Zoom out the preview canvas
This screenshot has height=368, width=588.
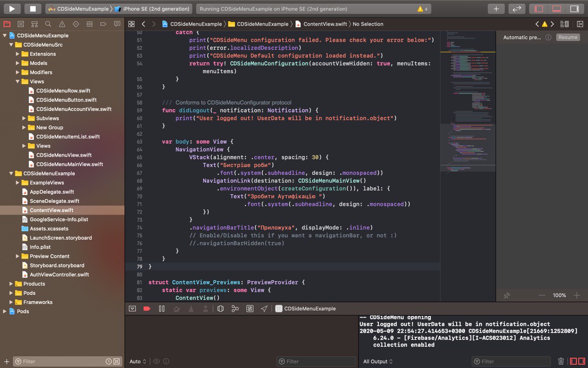click(542, 295)
